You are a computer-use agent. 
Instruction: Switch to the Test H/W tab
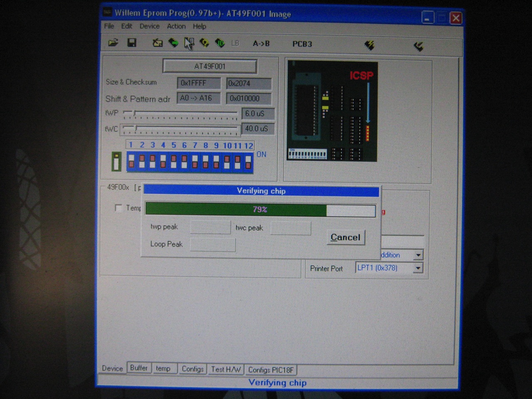click(x=226, y=369)
